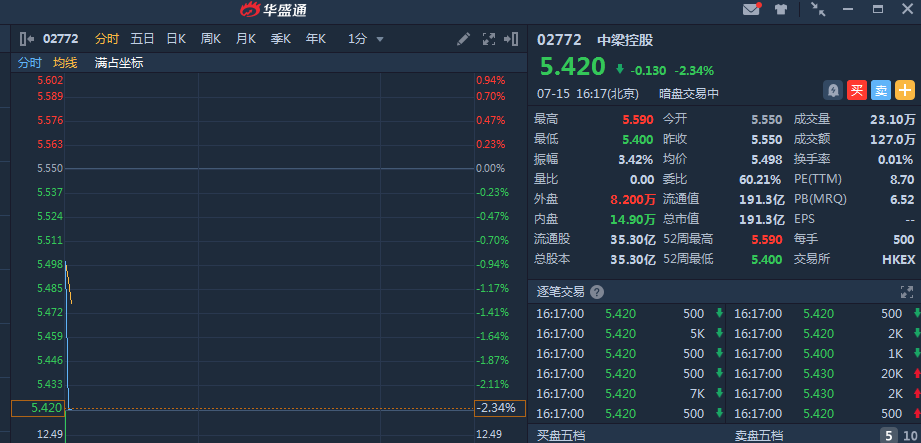
Task: Toggle 满占坐标 full-scale axis option
Action: tap(119, 62)
